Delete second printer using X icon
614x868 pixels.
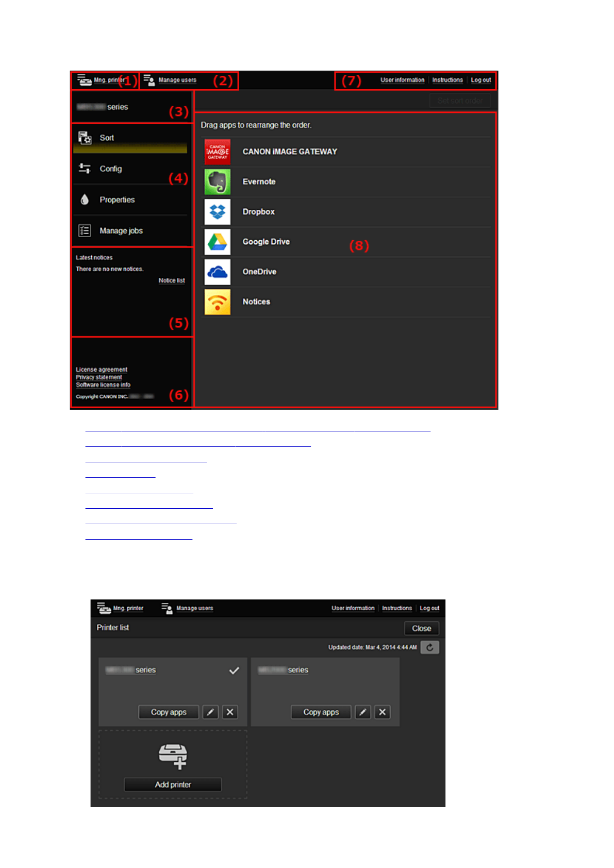382,712
